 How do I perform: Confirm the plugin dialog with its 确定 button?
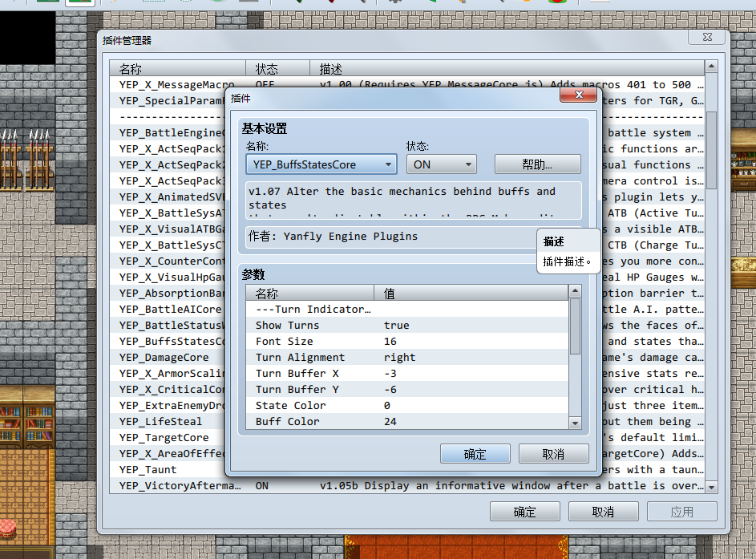pyautogui.click(x=475, y=454)
